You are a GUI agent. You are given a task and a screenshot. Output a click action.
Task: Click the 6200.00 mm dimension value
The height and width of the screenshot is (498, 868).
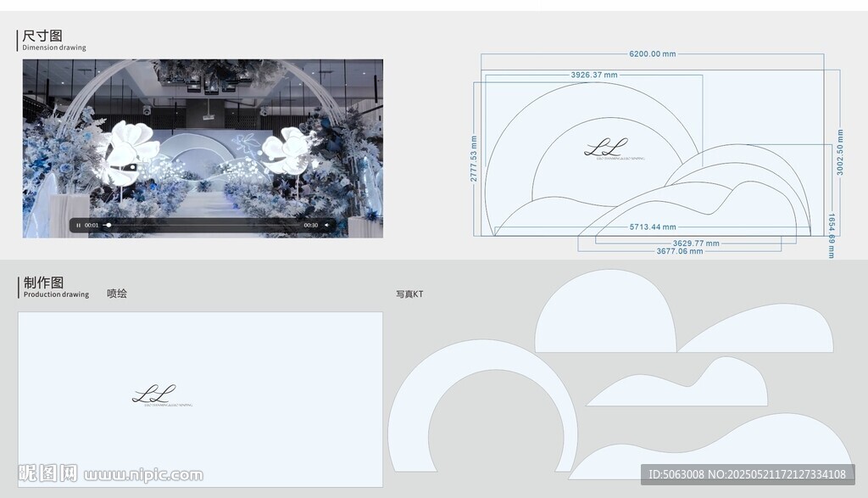pyautogui.click(x=652, y=53)
